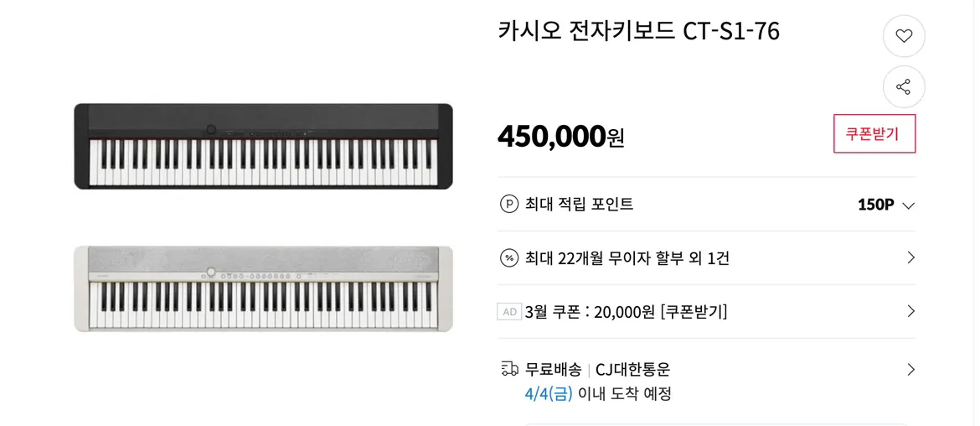Add product to wishlist with heart icon

click(x=904, y=36)
